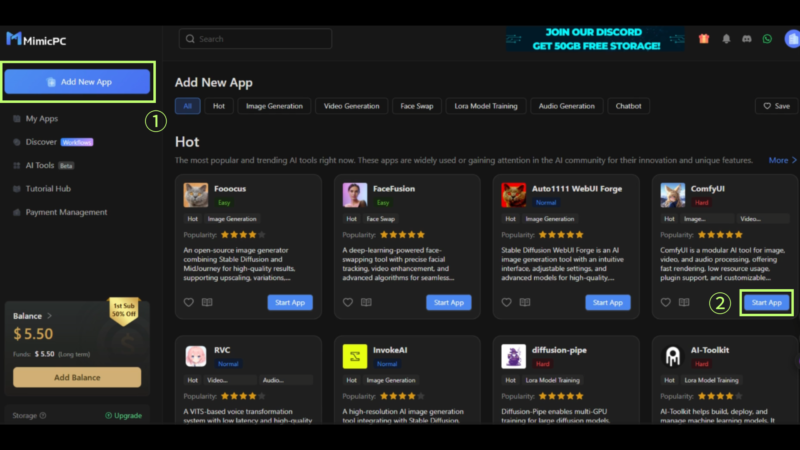800x450 pixels.
Task: Select the All category filter
Action: pos(188,106)
